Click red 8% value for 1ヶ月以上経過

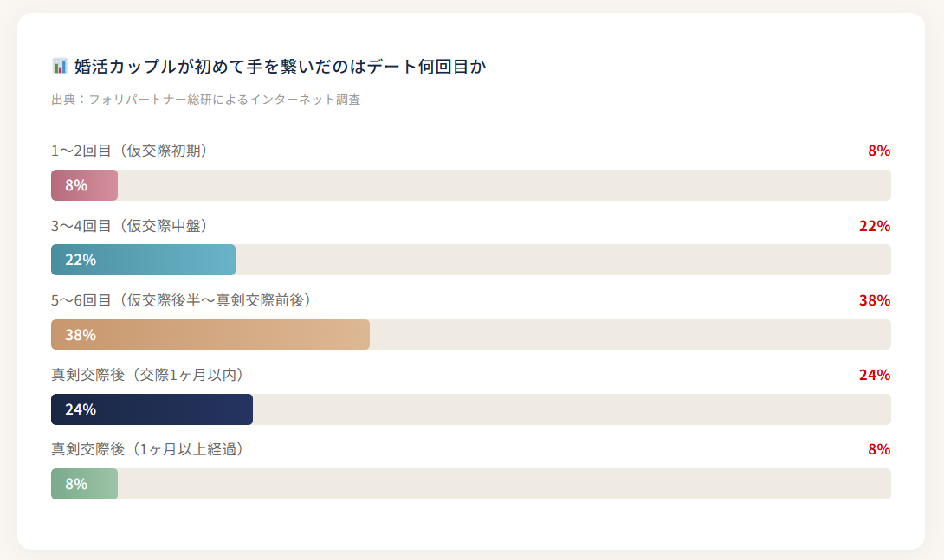[x=879, y=449]
